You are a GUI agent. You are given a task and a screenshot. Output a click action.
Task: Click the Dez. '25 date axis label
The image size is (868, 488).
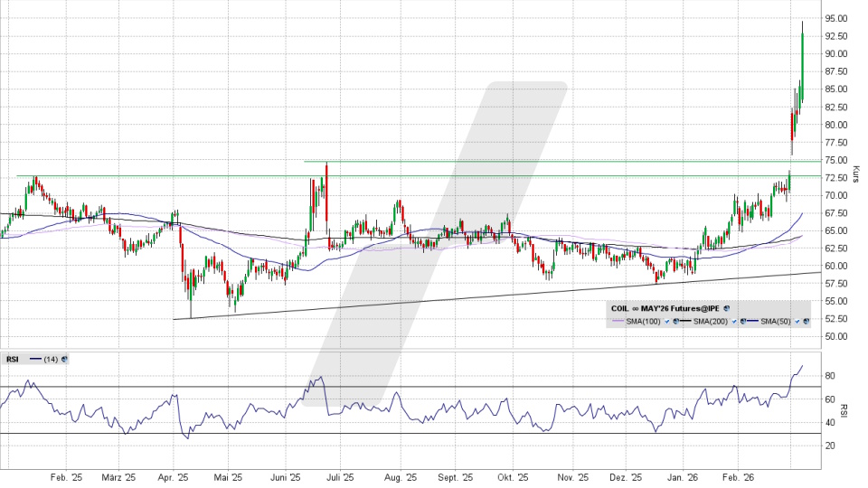coord(626,477)
